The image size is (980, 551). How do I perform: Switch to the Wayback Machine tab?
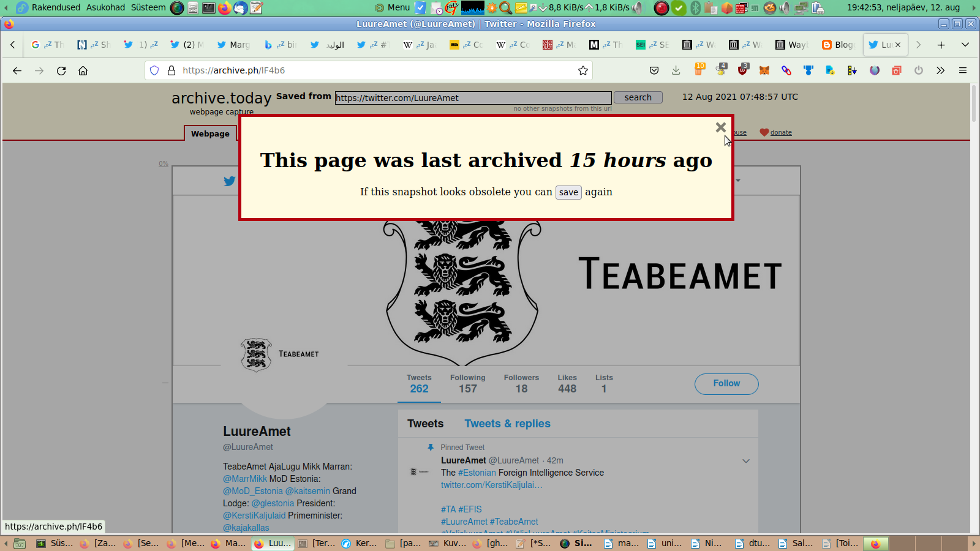tap(791, 45)
